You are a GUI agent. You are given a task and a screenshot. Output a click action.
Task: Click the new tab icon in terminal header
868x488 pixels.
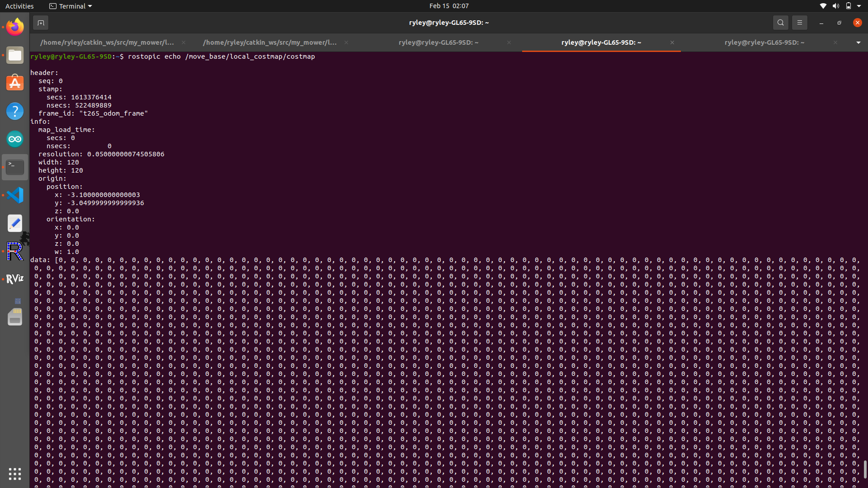tap(41, 23)
